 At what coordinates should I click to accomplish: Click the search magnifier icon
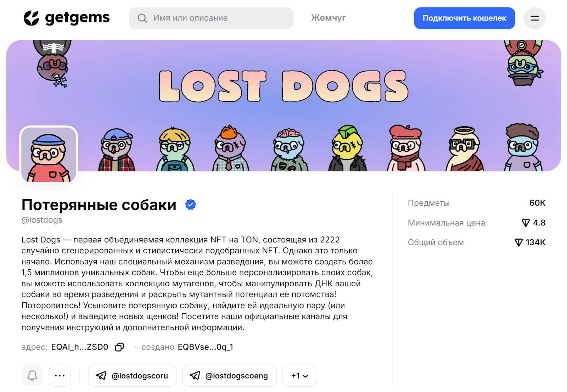tap(142, 18)
